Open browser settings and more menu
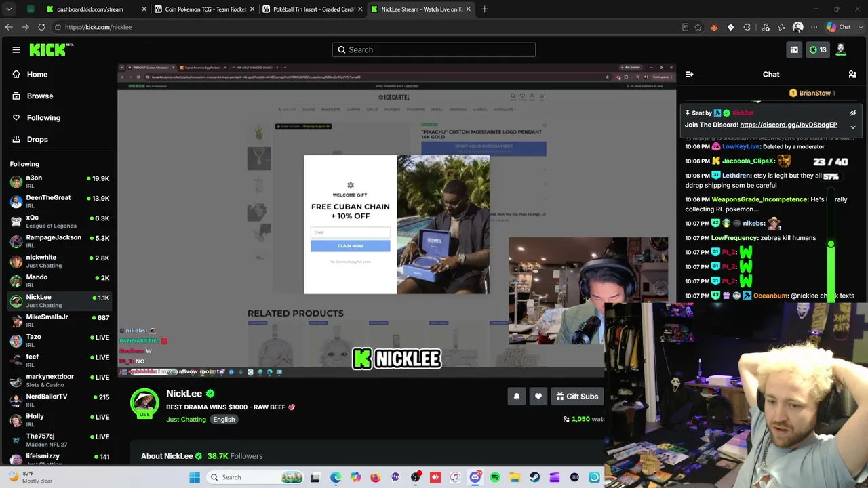Viewport: 868px width, 488px height. [814, 27]
